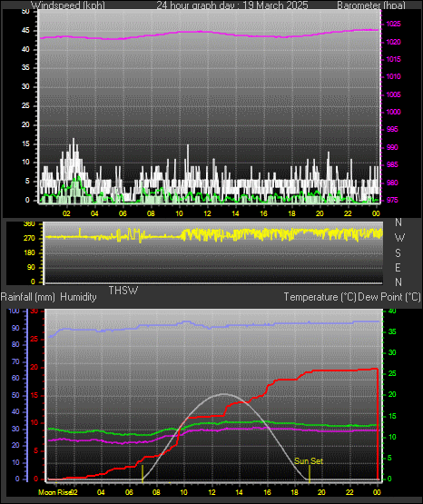Select the 995 barometer axis value
Viewport: 423px width, 504px height.
point(392,130)
